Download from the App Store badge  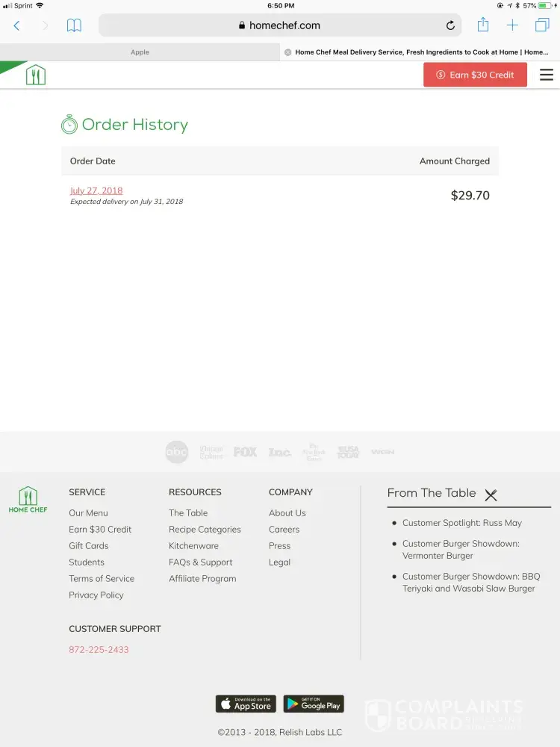tap(246, 704)
